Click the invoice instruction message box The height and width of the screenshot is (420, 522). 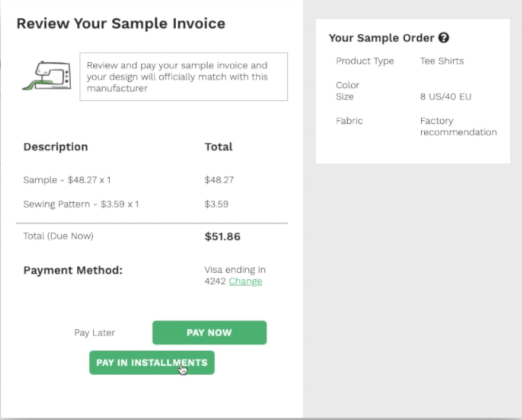coord(183,77)
